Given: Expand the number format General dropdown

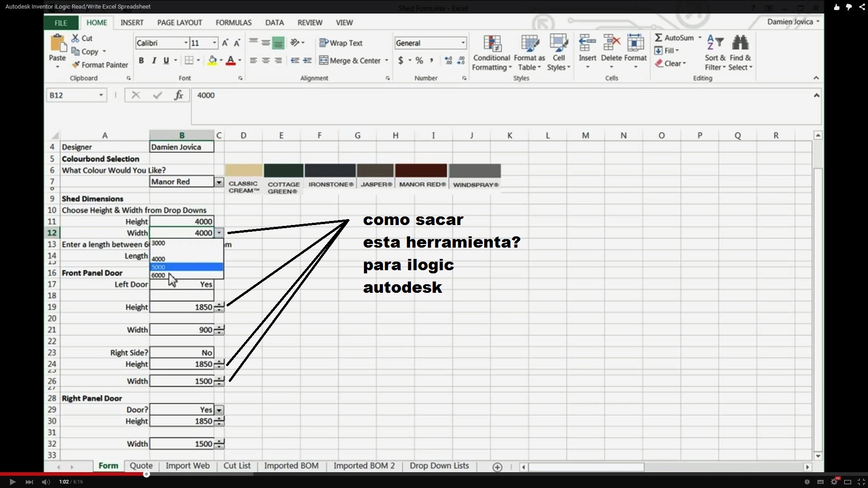Looking at the screenshot, I should coord(463,43).
